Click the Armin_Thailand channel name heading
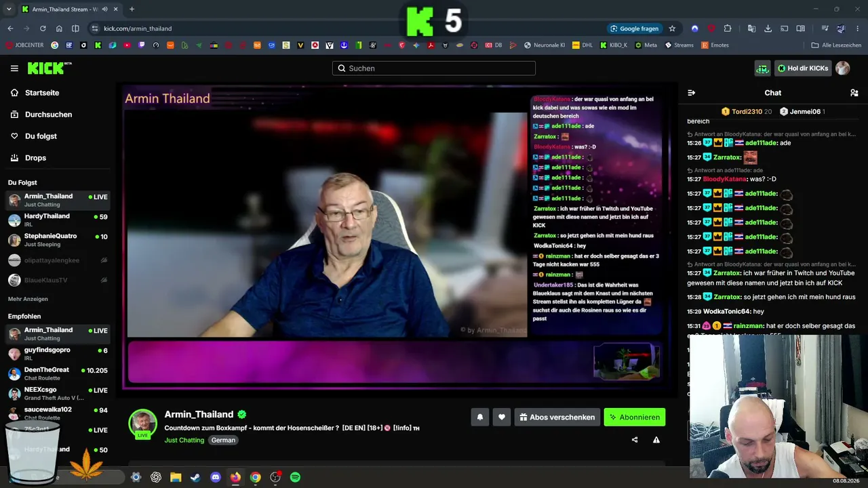The image size is (868, 488). [199, 414]
